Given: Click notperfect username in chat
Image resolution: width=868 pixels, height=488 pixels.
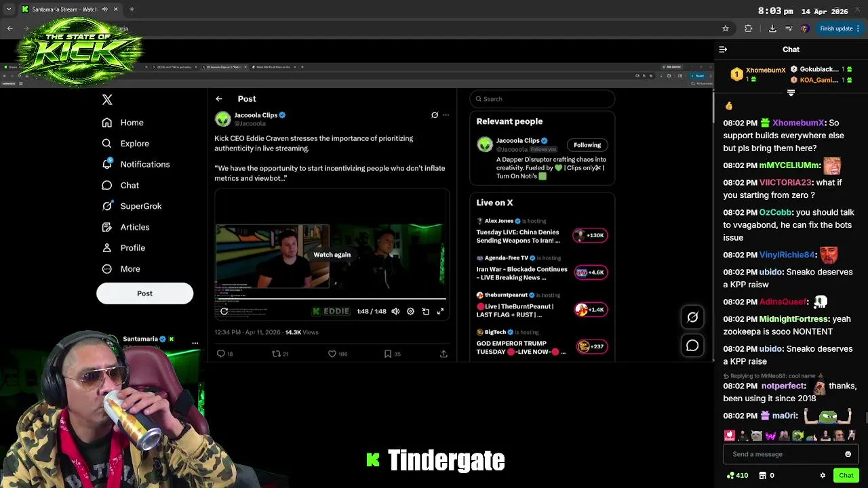Looking at the screenshot, I should 783,386.
